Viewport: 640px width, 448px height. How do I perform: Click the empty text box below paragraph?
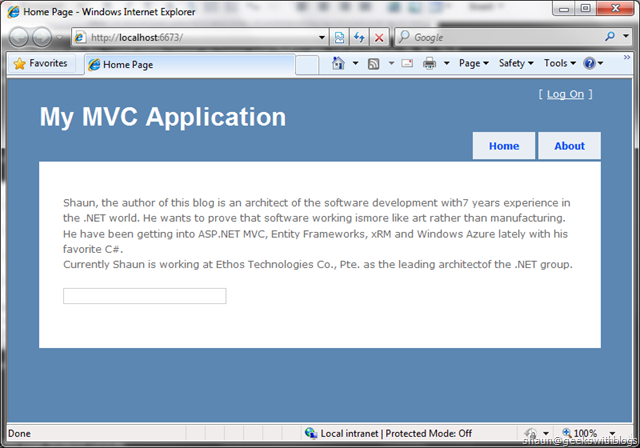click(x=144, y=296)
